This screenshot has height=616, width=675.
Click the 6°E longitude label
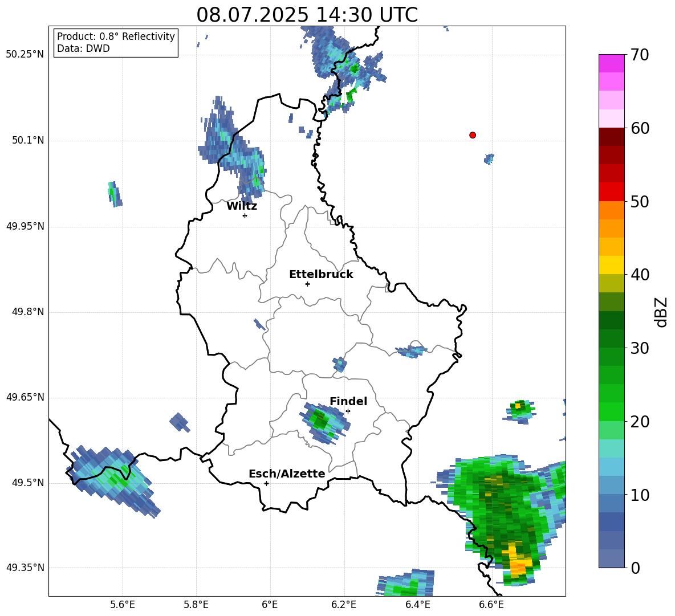click(270, 605)
